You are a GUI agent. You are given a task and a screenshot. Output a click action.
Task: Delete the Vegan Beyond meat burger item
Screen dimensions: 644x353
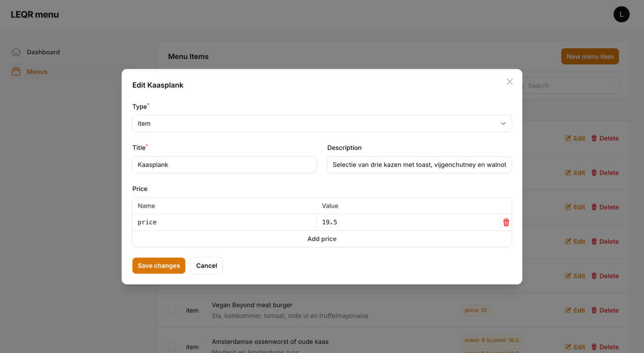click(605, 310)
